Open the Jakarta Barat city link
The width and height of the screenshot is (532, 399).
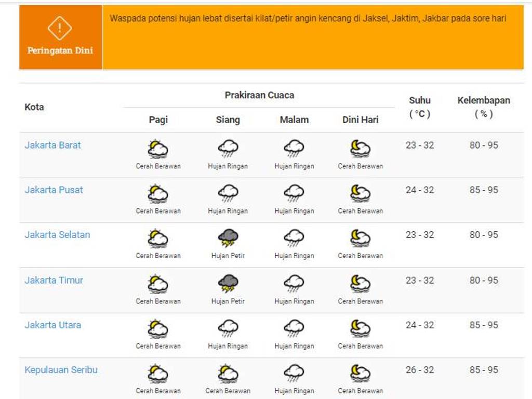pyautogui.click(x=53, y=145)
